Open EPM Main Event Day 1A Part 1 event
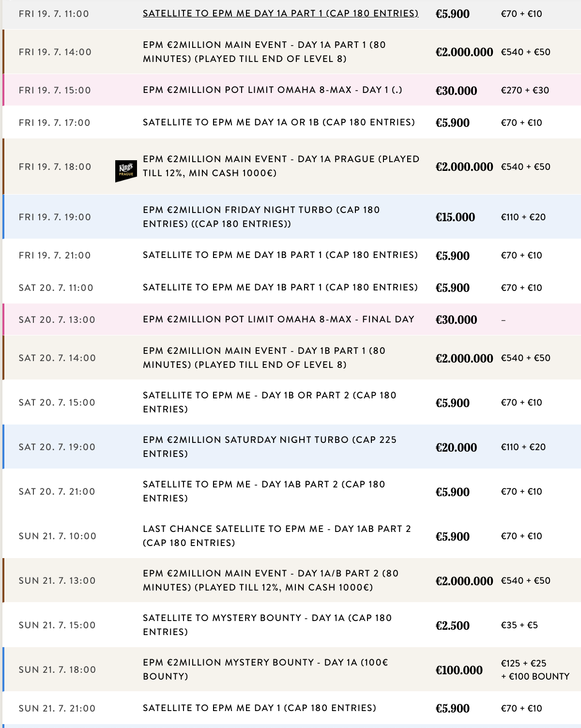Screen dimensions: 581x728 click(x=264, y=52)
